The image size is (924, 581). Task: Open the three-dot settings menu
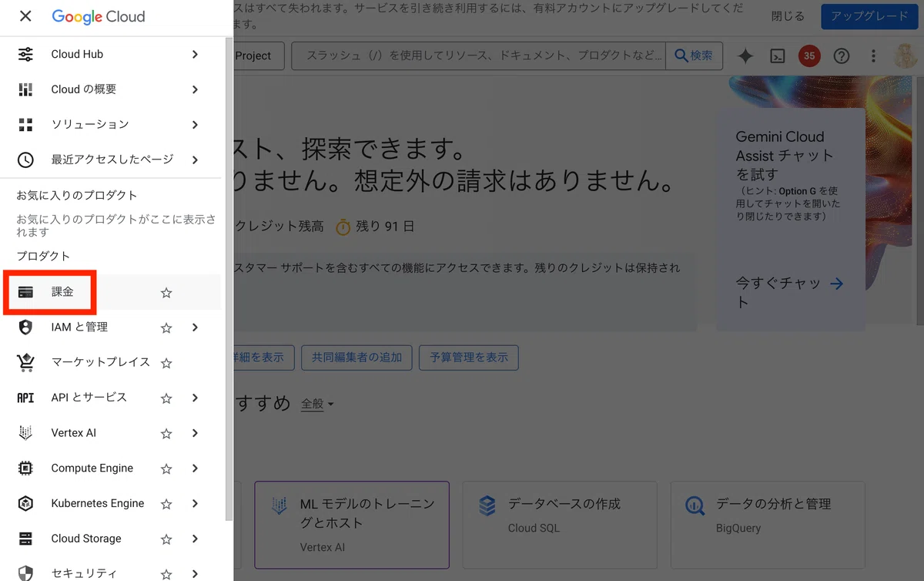873,55
